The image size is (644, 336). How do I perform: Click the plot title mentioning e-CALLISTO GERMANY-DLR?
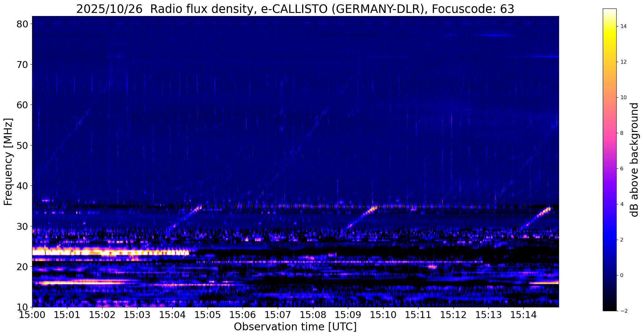[295, 9]
